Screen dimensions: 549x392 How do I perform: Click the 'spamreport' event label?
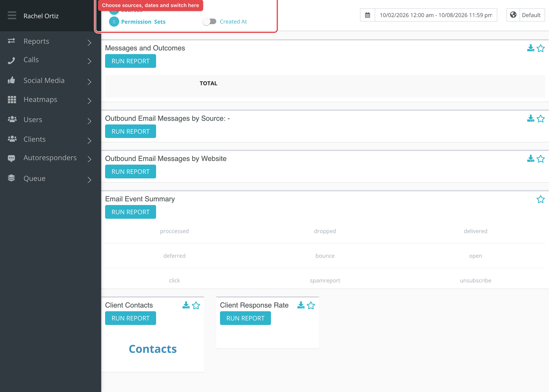pyautogui.click(x=325, y=281)
